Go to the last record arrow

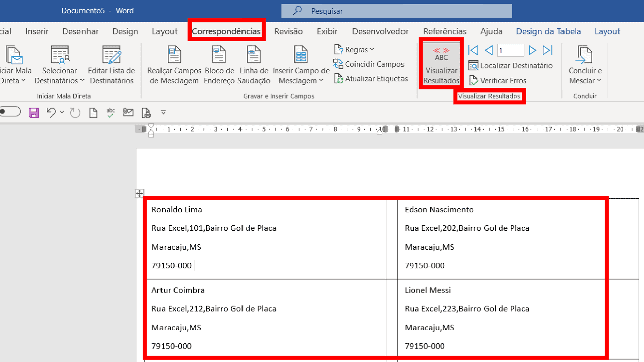[548, 50]
